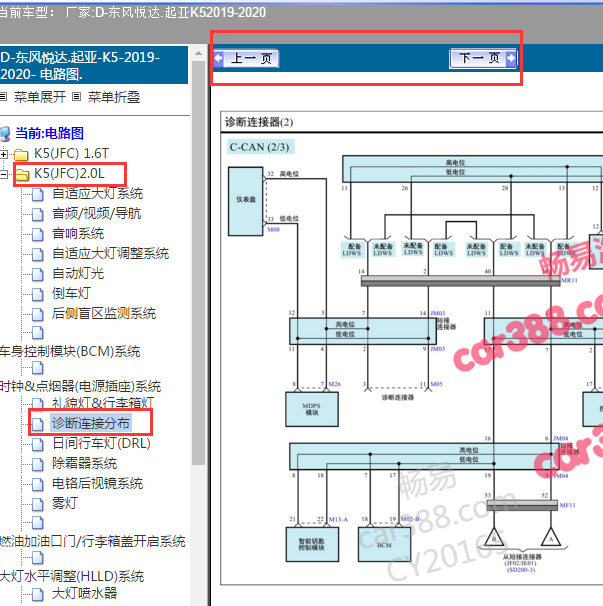Image resolution: width=603 pixels, height=606 pixels.
Task: Click page icon next to 除霜器系统
Action: 37,464
